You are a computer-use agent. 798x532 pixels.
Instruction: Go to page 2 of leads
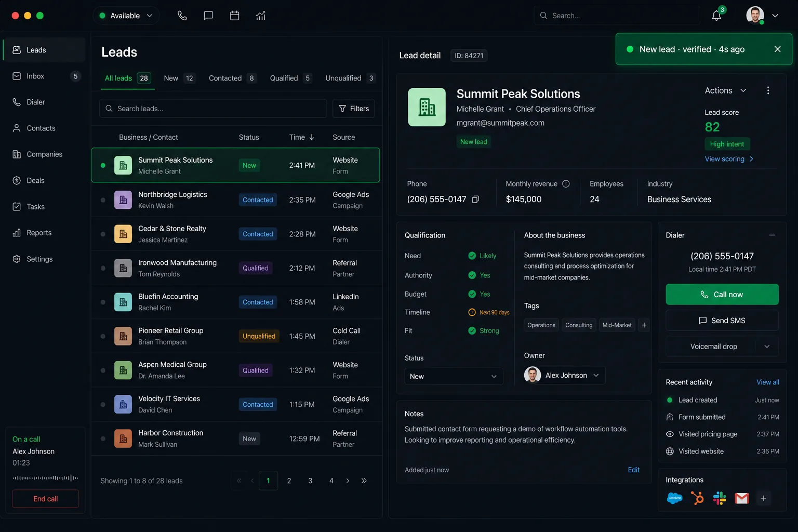coord(289,481)
